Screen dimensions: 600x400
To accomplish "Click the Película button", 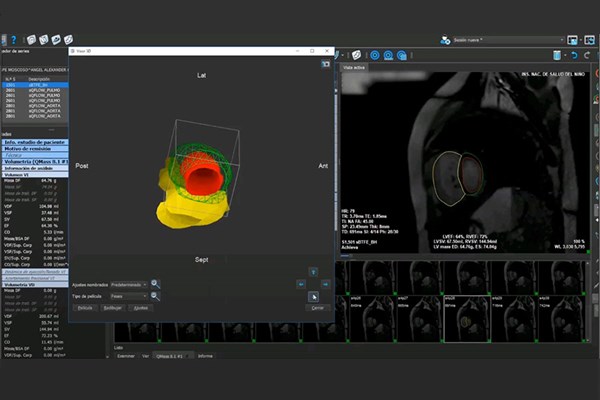I will point(87,308).
